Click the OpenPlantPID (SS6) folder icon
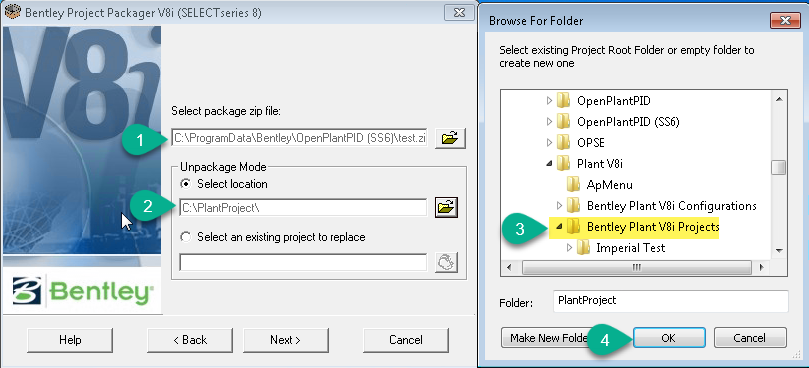The width and height of the screenshot is (809, 368). coord(563,121)
